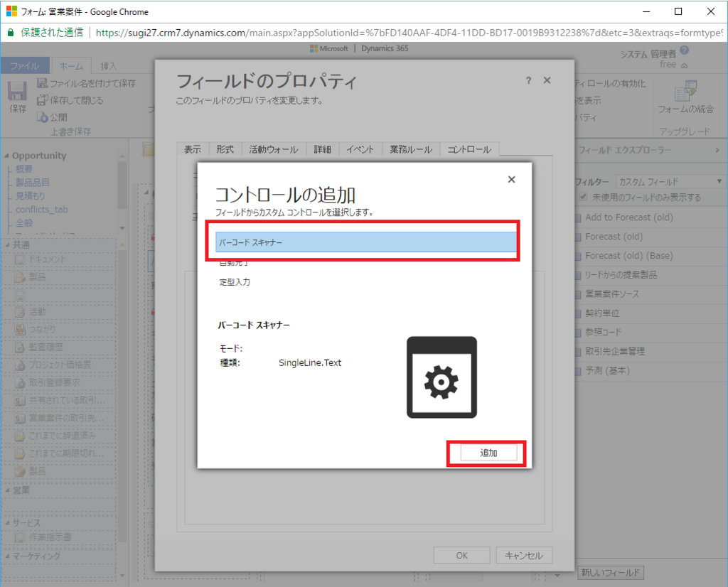This screenshot has width=728, height=587.
Task: Click the 営業案件の取引先 navigation icon
Action: (x=19, y=419)
